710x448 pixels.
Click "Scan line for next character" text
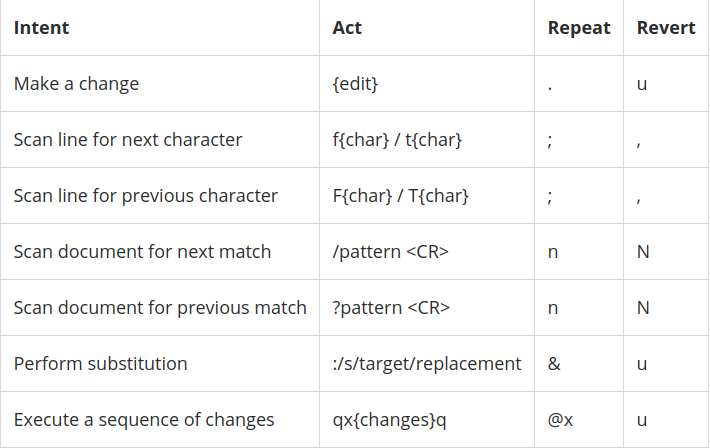tap(128, 140)
